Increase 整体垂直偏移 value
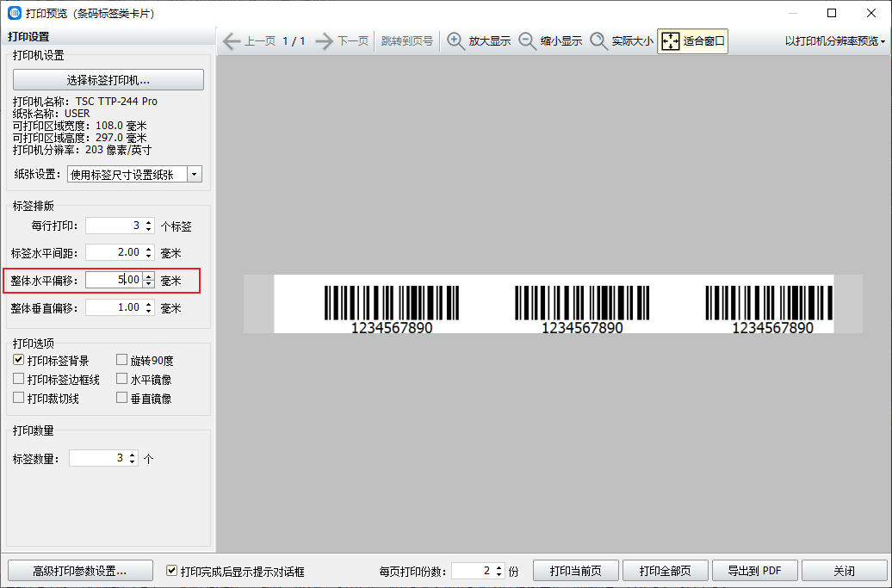 [x=148, y=304]
